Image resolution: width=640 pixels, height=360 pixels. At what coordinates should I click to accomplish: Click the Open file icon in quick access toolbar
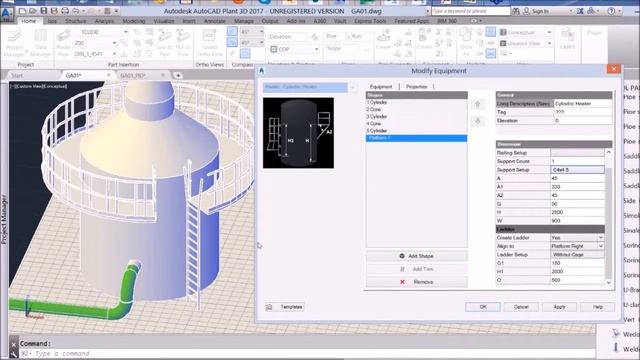pyautogui.click(x=33, y=11)
